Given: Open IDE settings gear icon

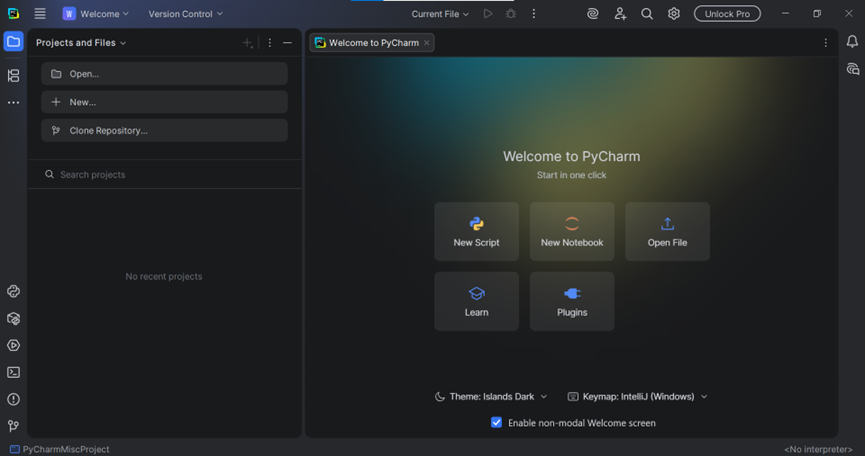Looking at the screenshot, I should click(674, 14).
